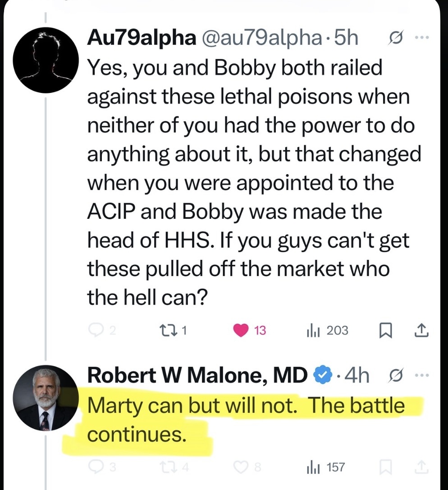Reply to the Au79alpha tweet

pyautogui.click(x=96, y=331)
